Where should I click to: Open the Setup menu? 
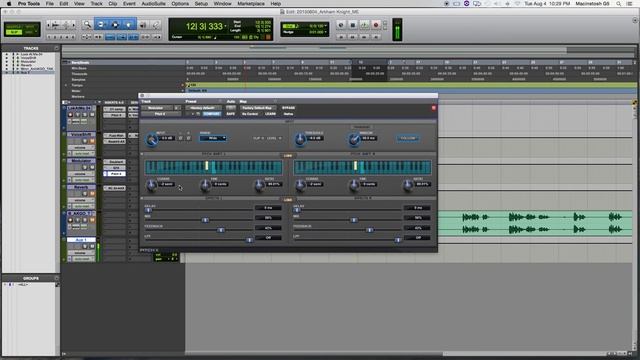click(201, 4)
